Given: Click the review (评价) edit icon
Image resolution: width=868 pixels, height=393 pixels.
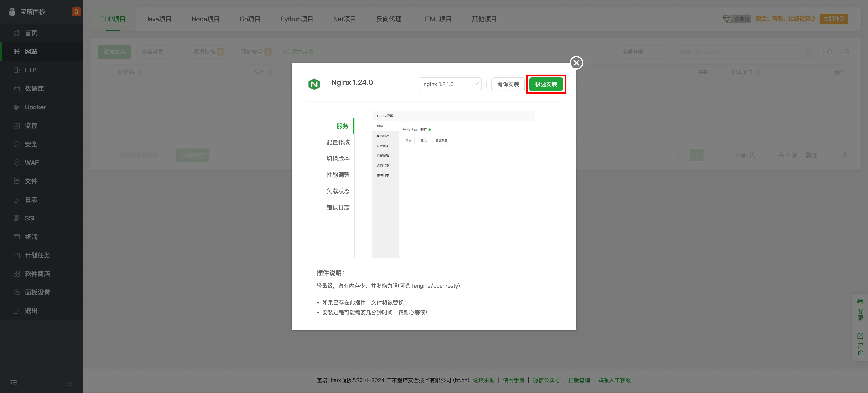Looking at the screenshot, I should (x=860, y=336).
